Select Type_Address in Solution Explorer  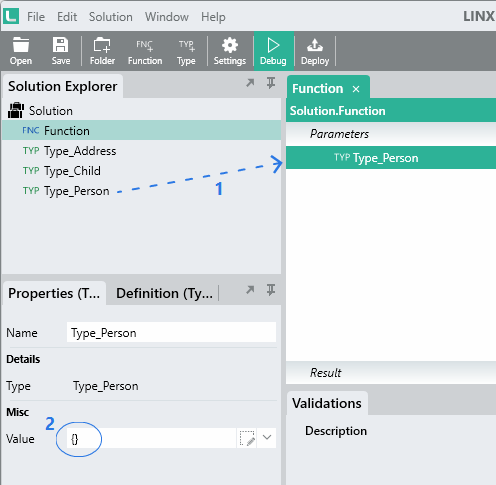click(x=80, y=151)
